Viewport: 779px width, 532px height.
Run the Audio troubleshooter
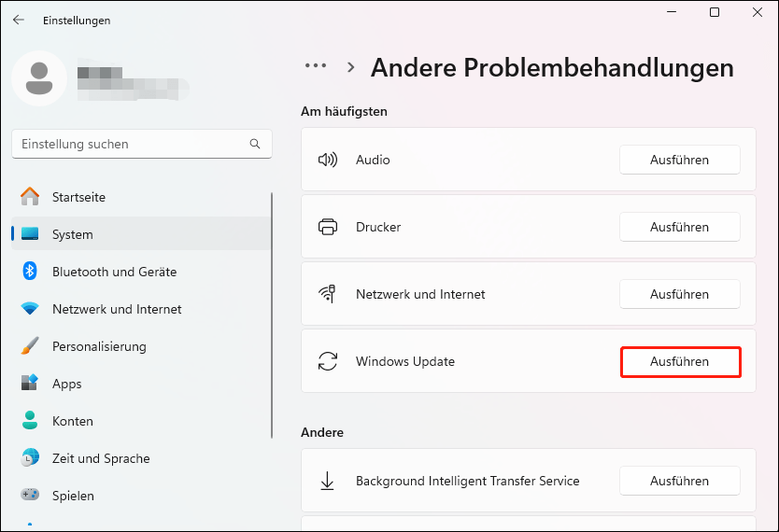click(x=680, y=160)
